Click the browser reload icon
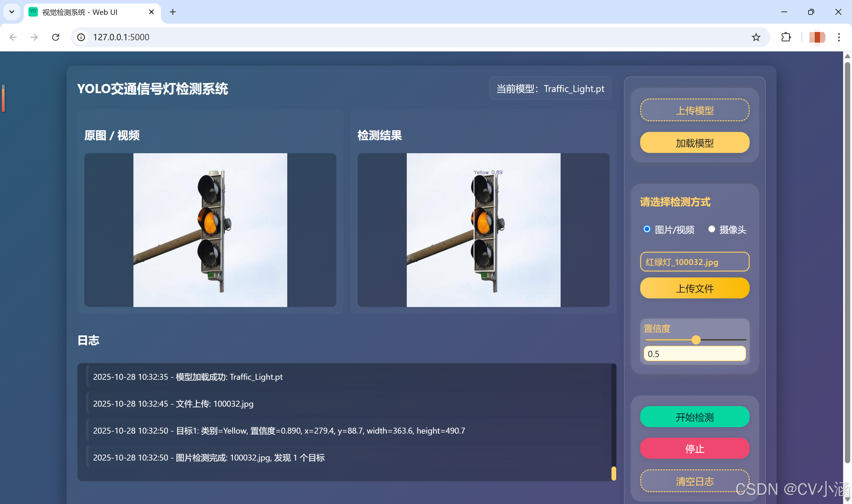The width and height of the screenshot is (852, 504). [x=56, y=37]
